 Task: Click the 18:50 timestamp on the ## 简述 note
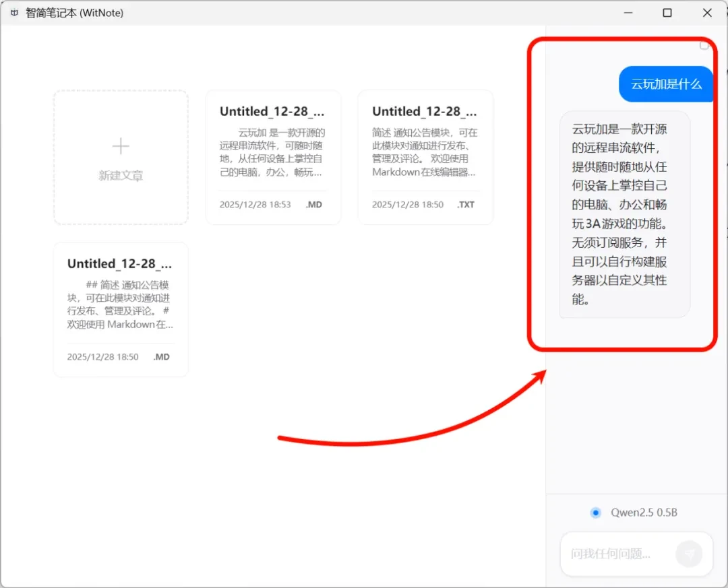click(x=102, y=357)
